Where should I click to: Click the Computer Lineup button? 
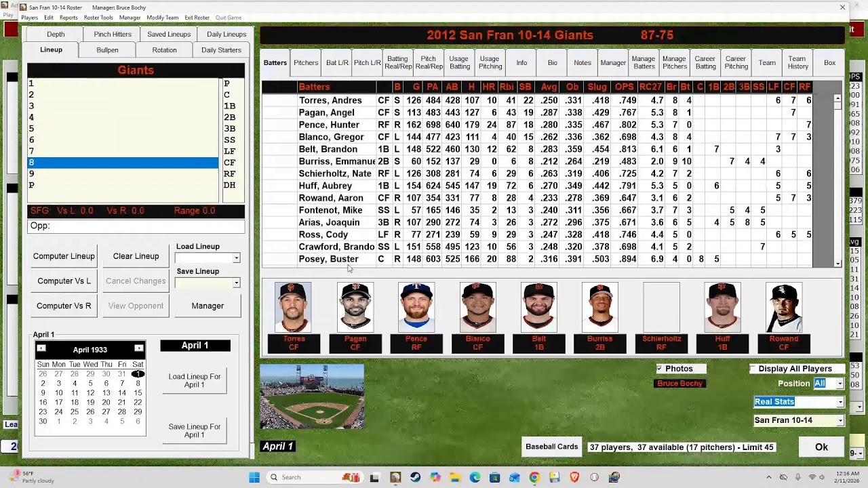pyautogui.click(x=64, y=256)
